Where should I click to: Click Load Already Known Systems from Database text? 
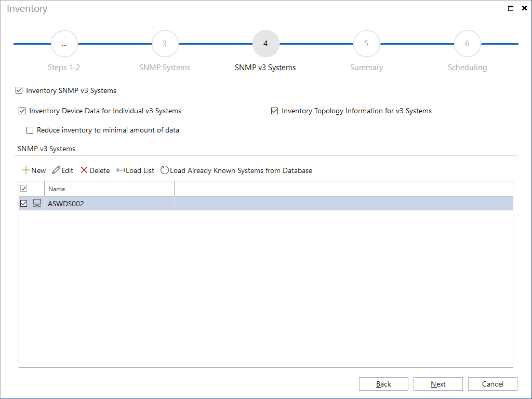pos(241,170)
